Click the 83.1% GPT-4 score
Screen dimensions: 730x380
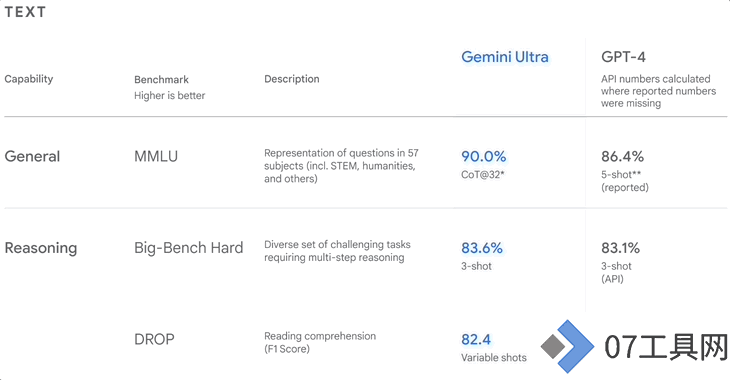point(620,248)
